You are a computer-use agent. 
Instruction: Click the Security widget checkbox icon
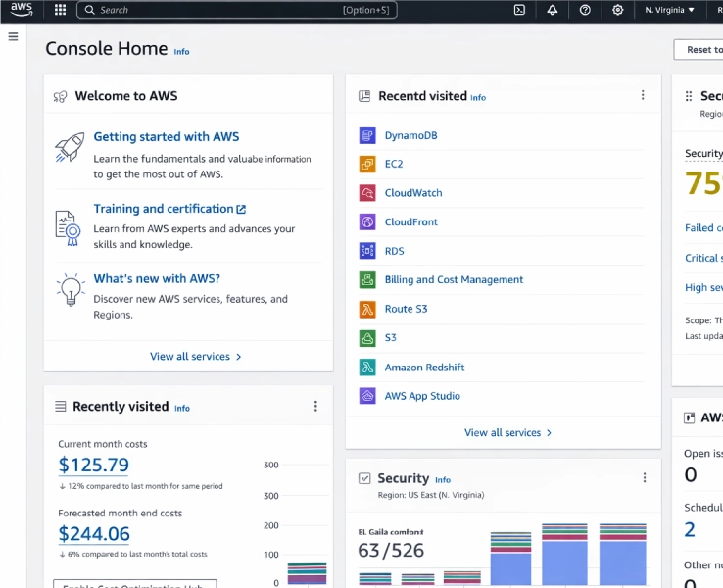pyautogui.click(x=364, y=478)
